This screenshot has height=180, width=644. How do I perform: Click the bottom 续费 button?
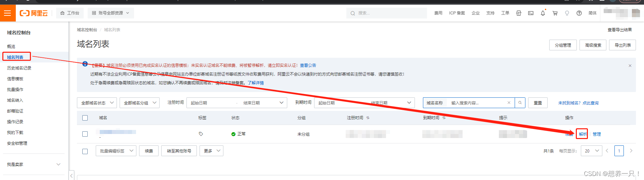[x=149, y=151]
